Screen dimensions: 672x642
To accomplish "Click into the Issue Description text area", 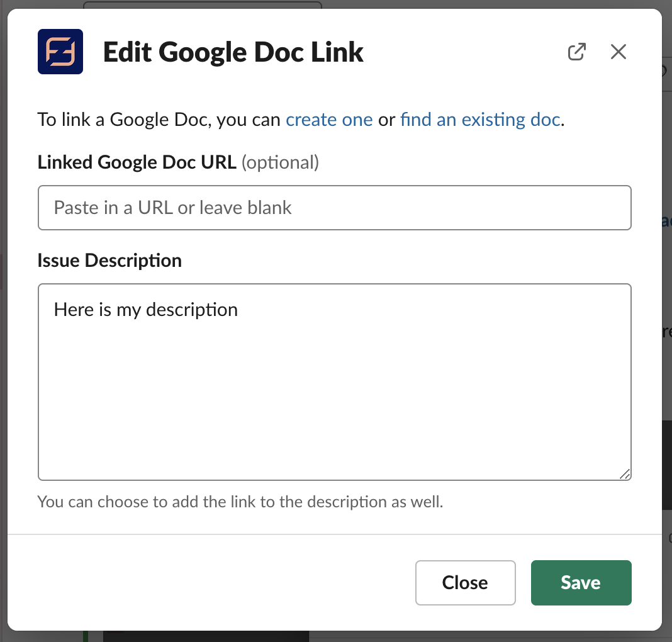I will [x=334, y=382].
